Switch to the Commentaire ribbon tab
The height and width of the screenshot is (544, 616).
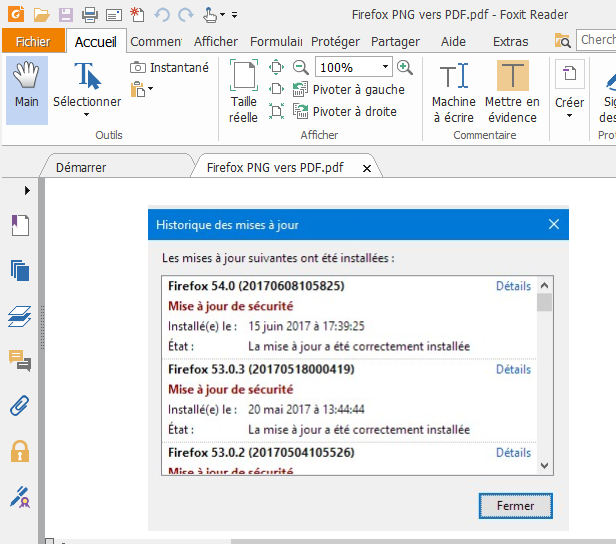[156, 42]
